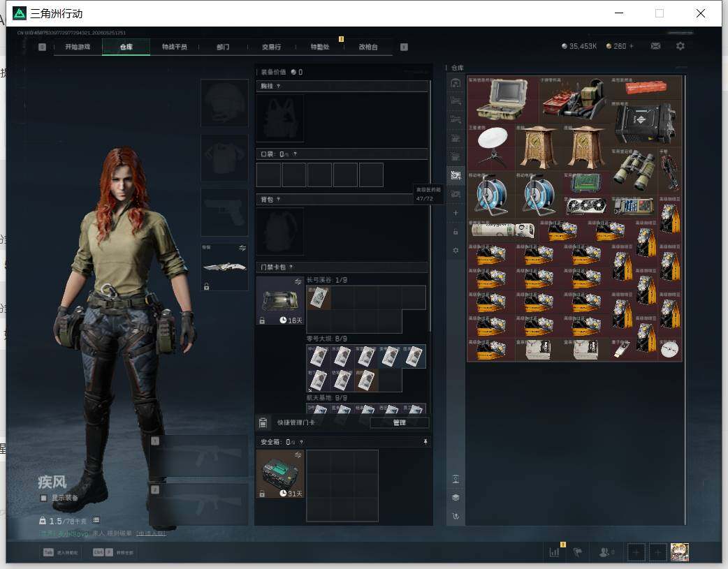The image size is (728, 569).
Task: Select the USB drive item
Action: pos(622,349)
